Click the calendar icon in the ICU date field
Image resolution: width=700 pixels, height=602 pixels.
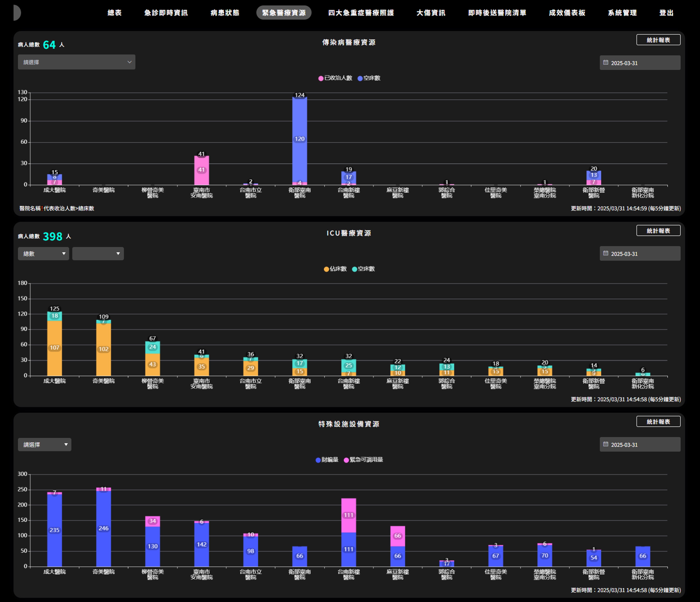(606, 253)
